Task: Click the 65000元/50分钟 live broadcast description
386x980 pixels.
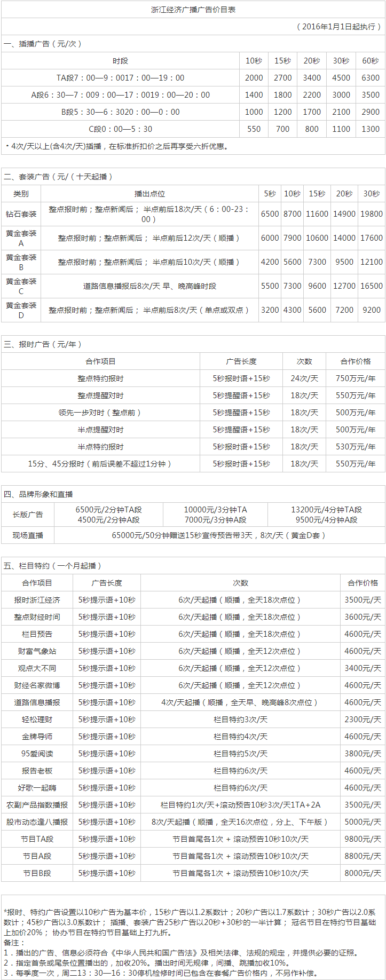Action: [219, 535]
